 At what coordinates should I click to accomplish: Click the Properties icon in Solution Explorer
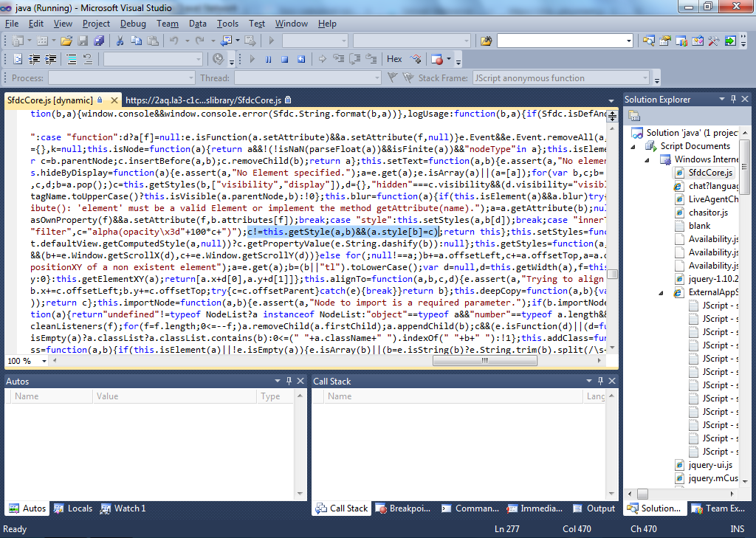point(634,117)
